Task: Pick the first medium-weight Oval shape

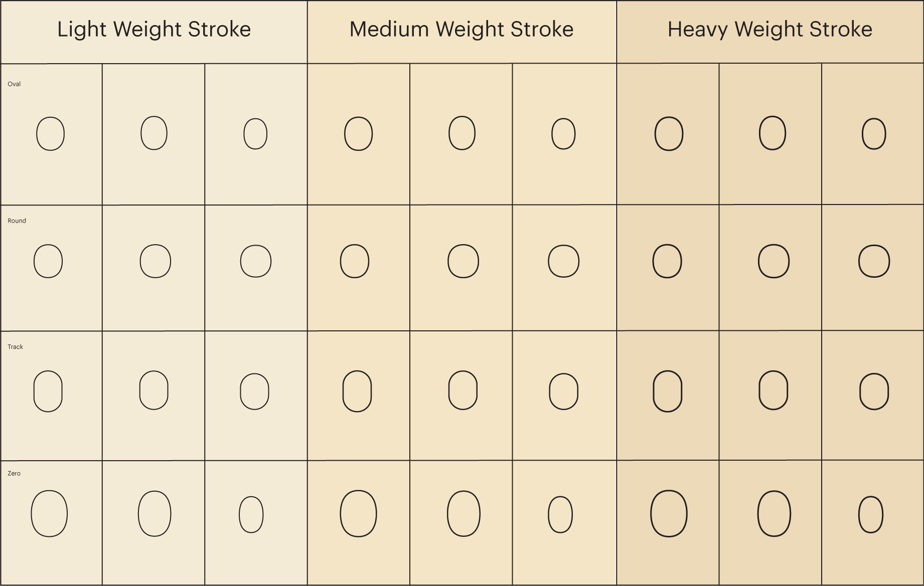Action: [x=358, y=134]
